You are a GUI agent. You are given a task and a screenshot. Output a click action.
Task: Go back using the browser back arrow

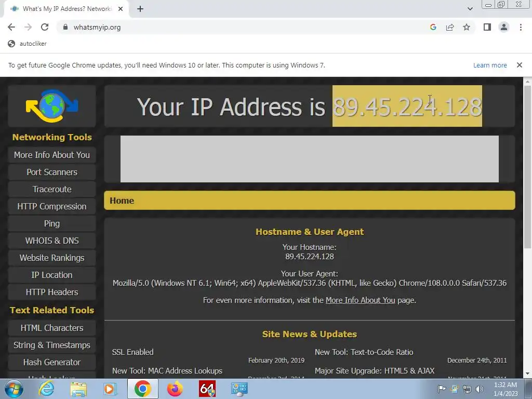coord(11,27)
